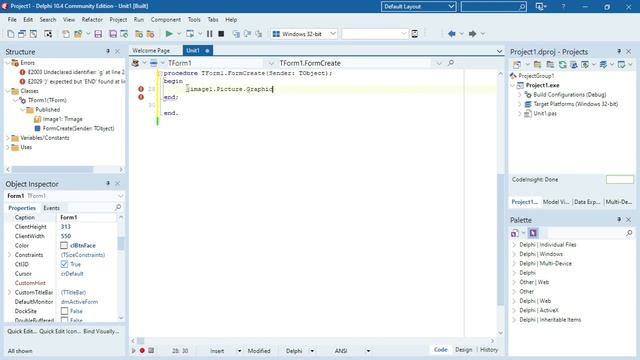Image resolution: width=640 pixels, height=360 pixels.
Task: Toggle the DockSite False checkbox
Action: click(x=64, y=311)
